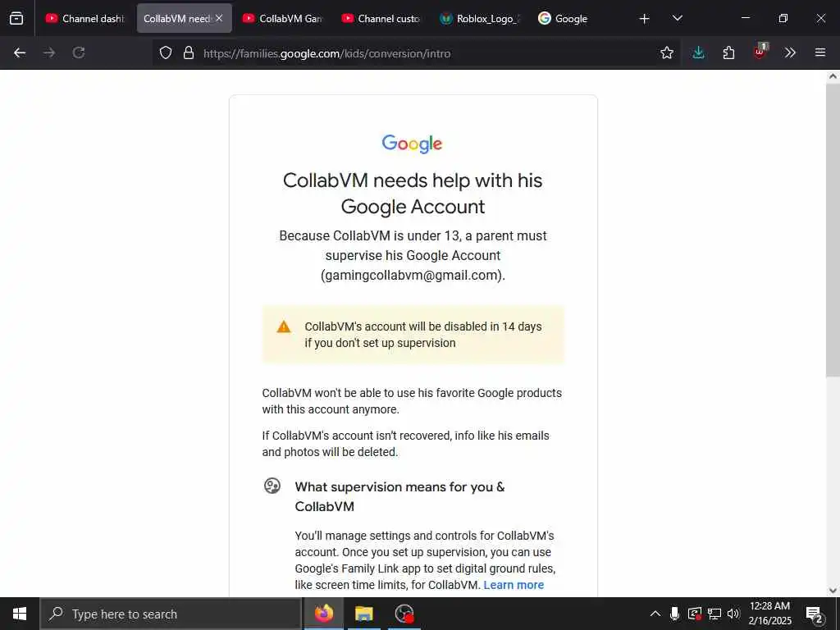Open OBS Studio taskbar icon

pos(404,614)
